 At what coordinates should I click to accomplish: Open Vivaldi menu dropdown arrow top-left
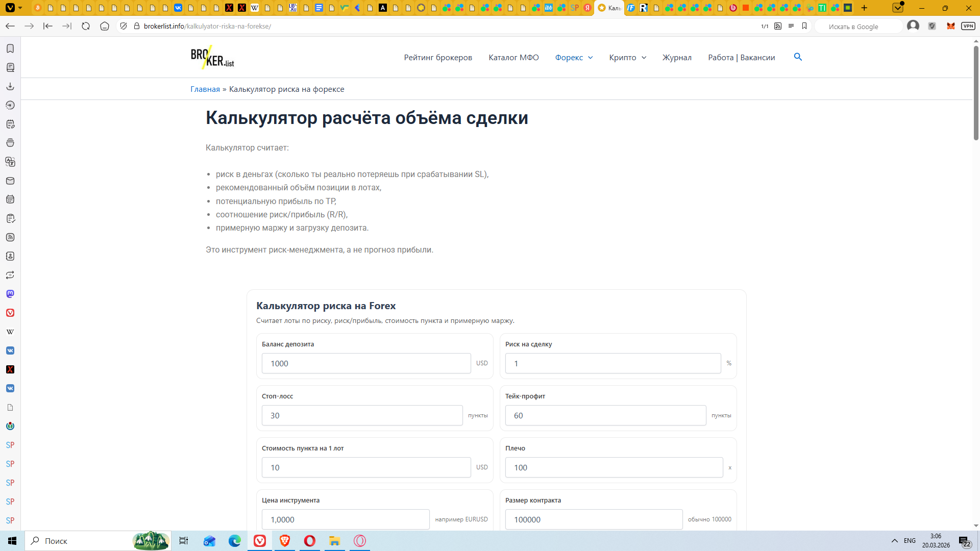pyautogui.click(x=20, y=8)
